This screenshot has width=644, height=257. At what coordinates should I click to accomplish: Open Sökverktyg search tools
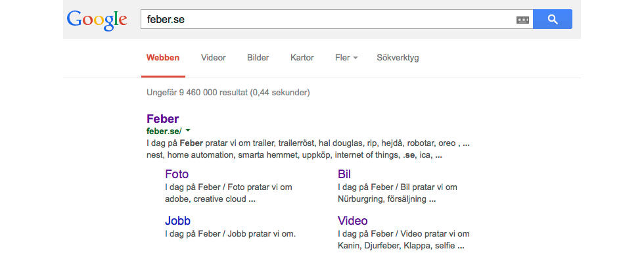point(398,57)
